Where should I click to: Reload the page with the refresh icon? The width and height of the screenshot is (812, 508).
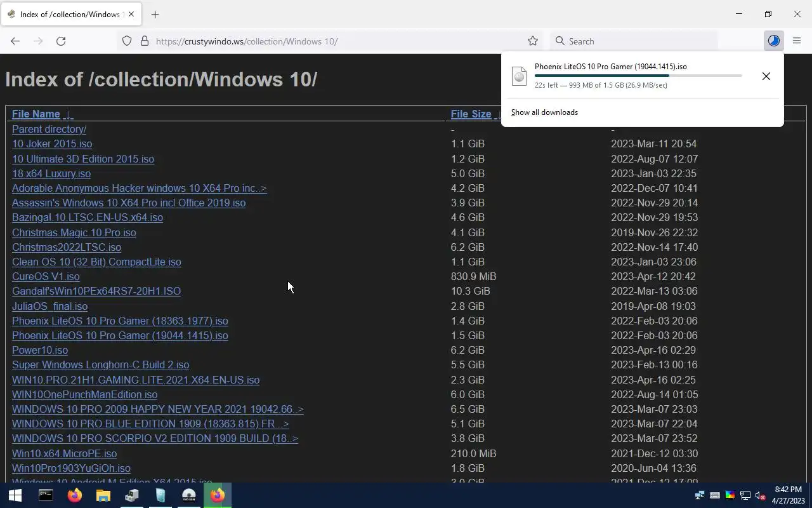[61, 41]
